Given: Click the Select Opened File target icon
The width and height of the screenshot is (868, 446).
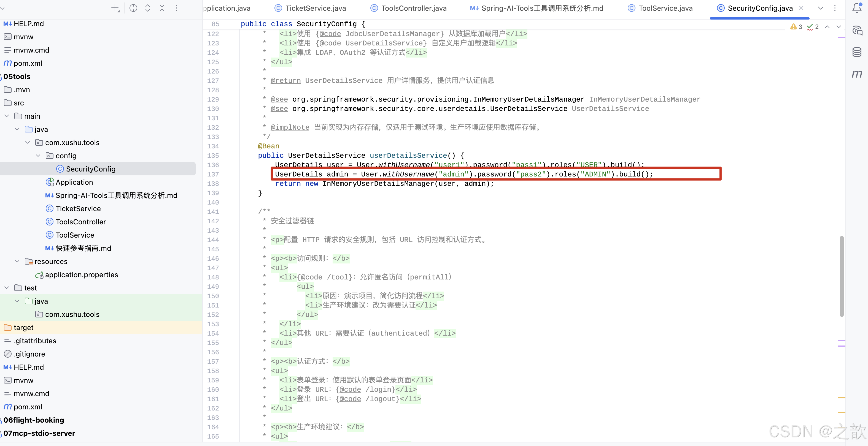Looking at the screenshot, I should (133, 8).
